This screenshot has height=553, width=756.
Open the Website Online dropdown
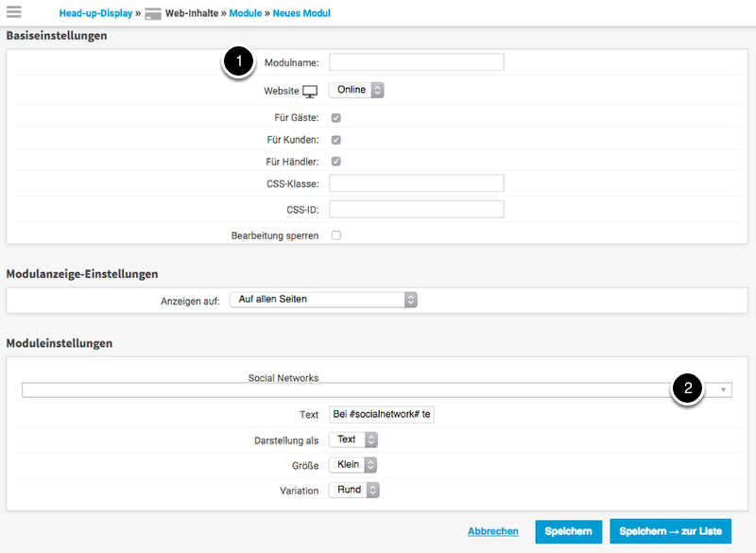point(356,91)
